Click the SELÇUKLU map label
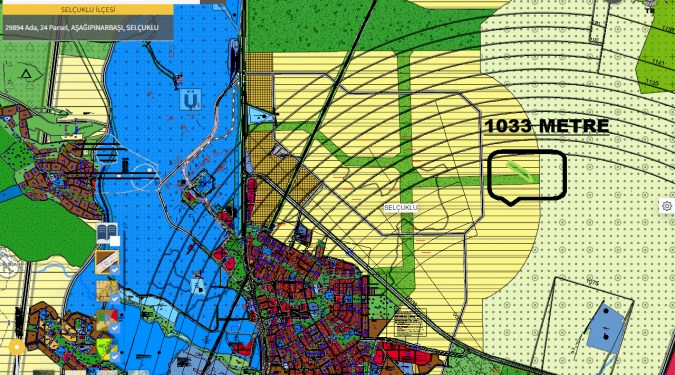 [x=400, y=208]
